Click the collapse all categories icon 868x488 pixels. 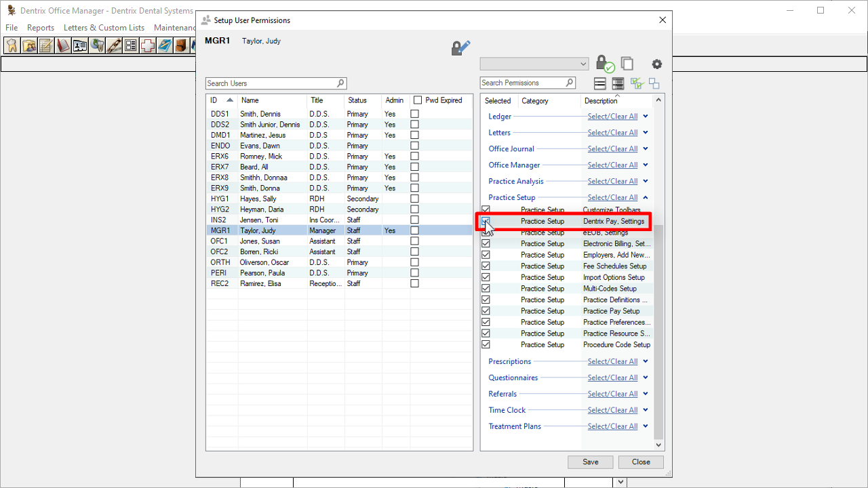coord(599,83)
